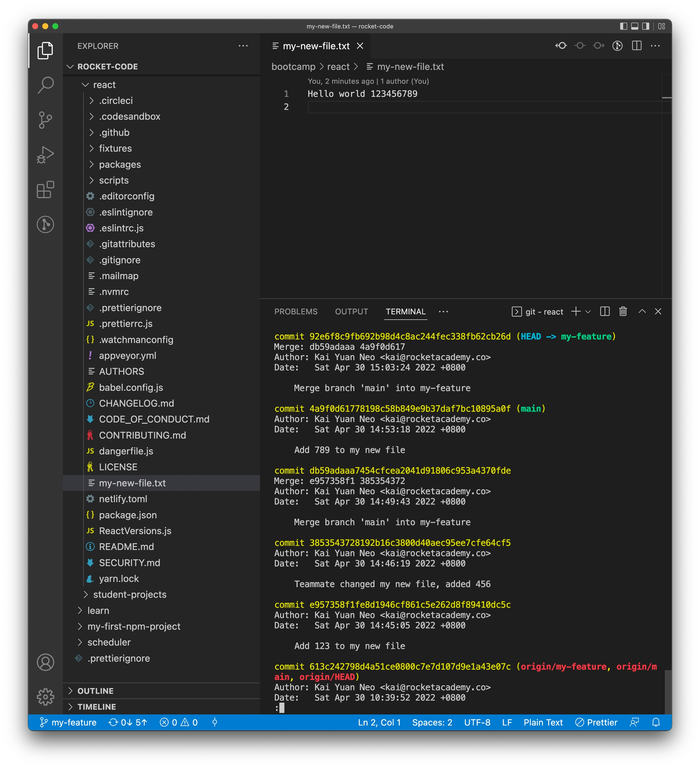This screenshot has height=768, width=700.
Task: Open Explorer views and more actions ellipsis
Action: 243,46
